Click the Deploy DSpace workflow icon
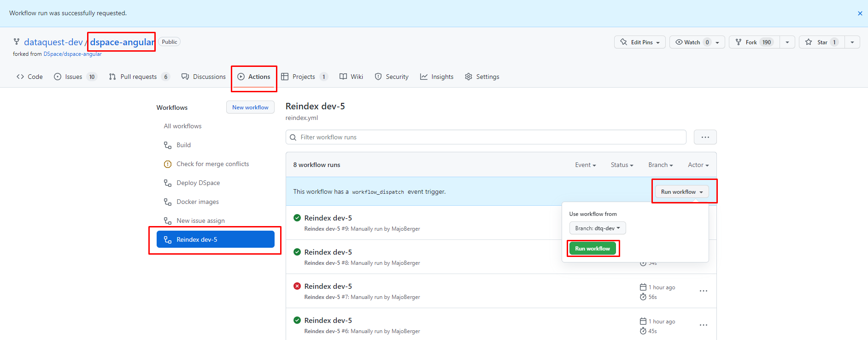This screenshot has height=340, width=868. point(168,183)
